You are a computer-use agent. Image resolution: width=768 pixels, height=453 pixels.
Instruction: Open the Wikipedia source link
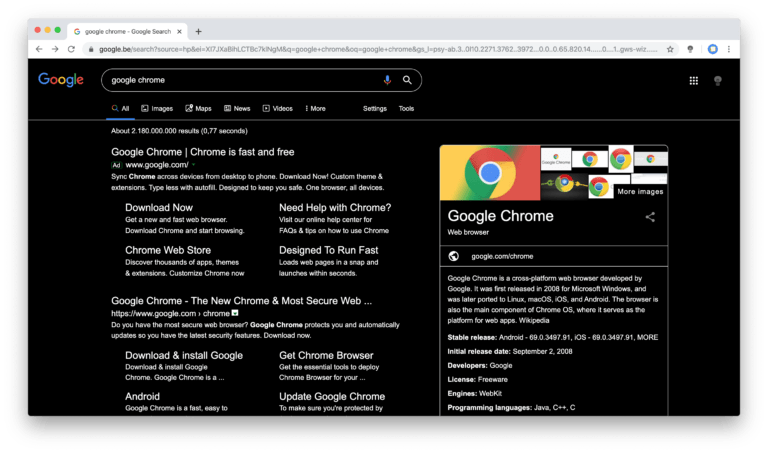534,320
